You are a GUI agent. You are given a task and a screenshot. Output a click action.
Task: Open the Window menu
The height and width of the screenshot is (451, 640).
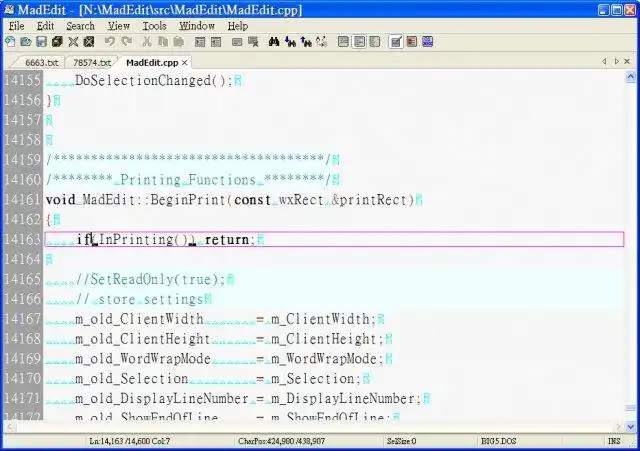tap(197, 26)
